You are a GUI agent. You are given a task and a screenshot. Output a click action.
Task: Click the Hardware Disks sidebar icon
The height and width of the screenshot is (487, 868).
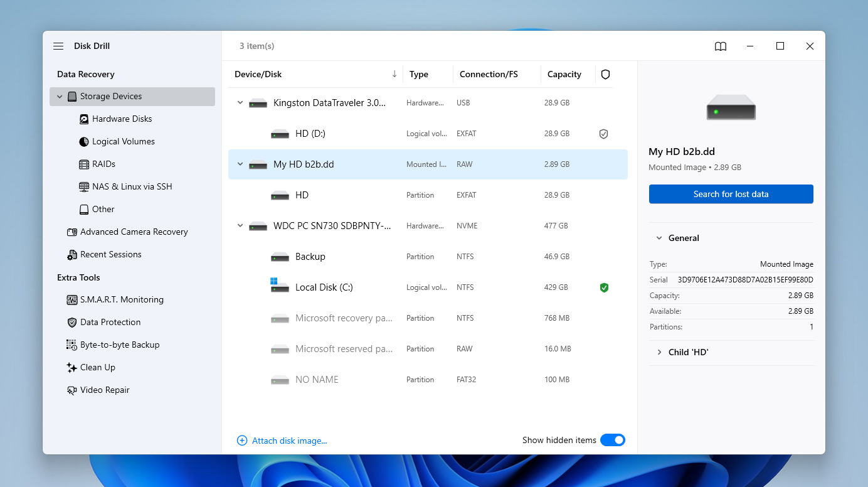(84, 119)
